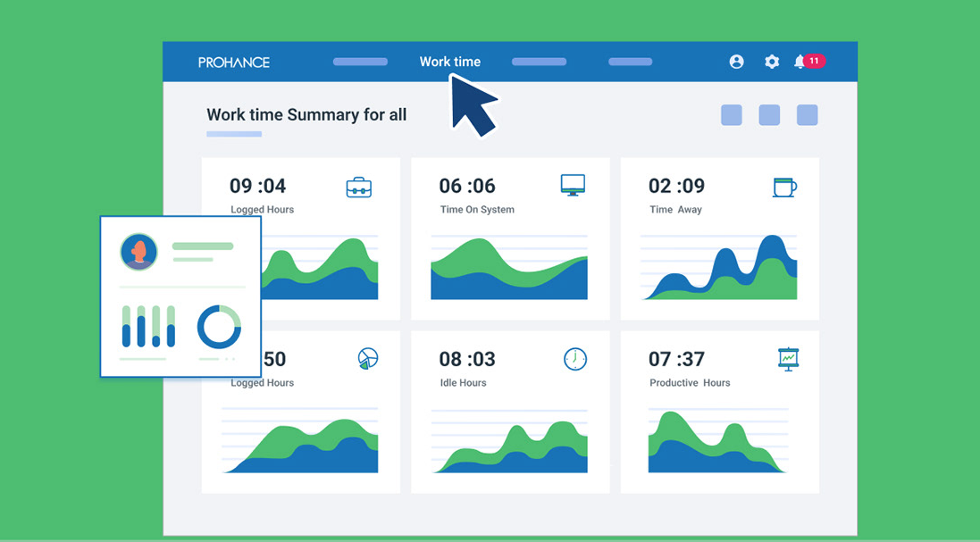Open the first placeholder nav tab
980x542 pixels.
coord(360,62)
